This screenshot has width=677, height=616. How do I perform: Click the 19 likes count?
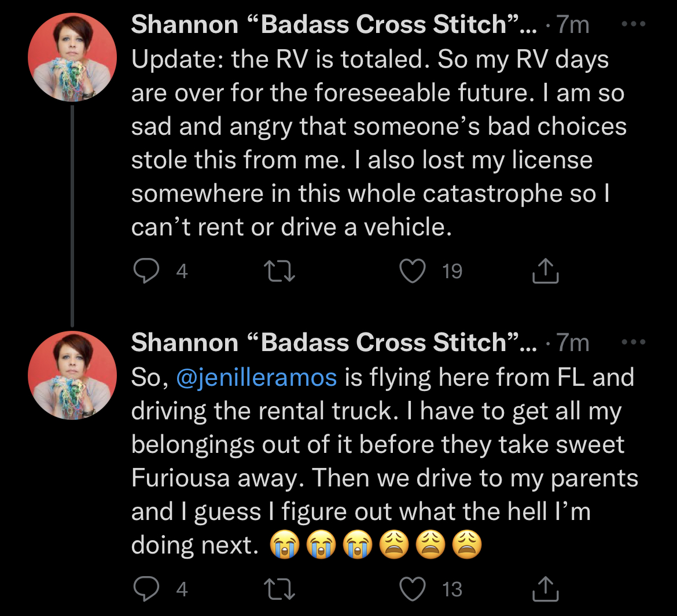coord(452,271)
